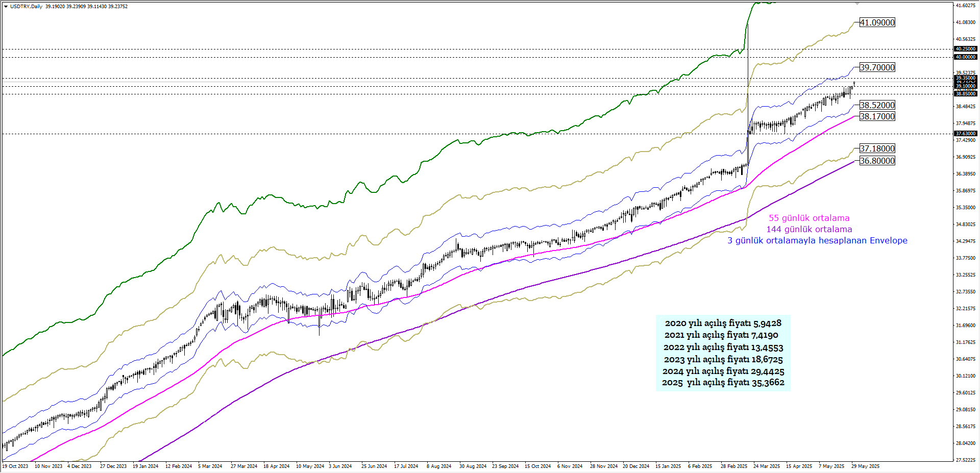Click the 40.25000 horizontal line price tag

tap(965, 49)
